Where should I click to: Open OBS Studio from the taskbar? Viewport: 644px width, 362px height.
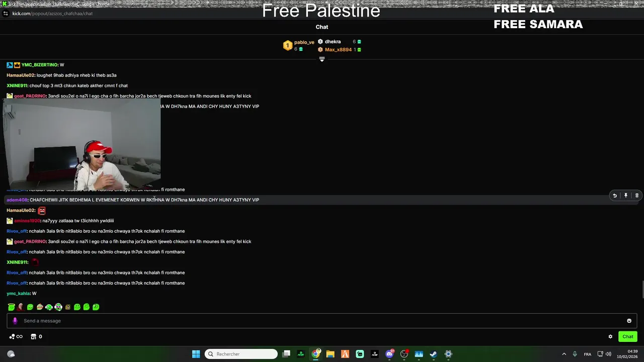point(404,354)
